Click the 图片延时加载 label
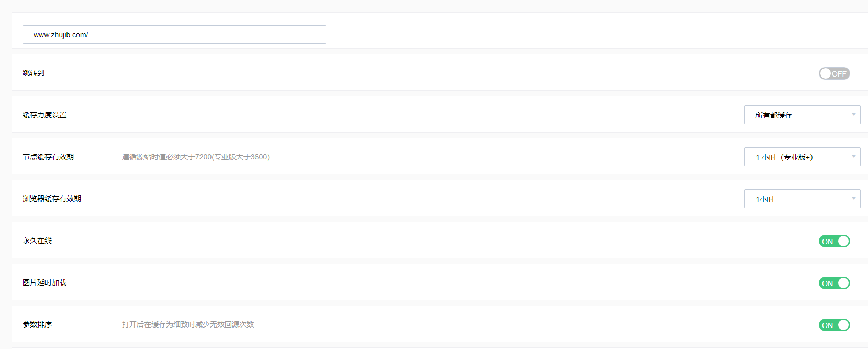Screen dimensions: 868x349 point(44,282)
